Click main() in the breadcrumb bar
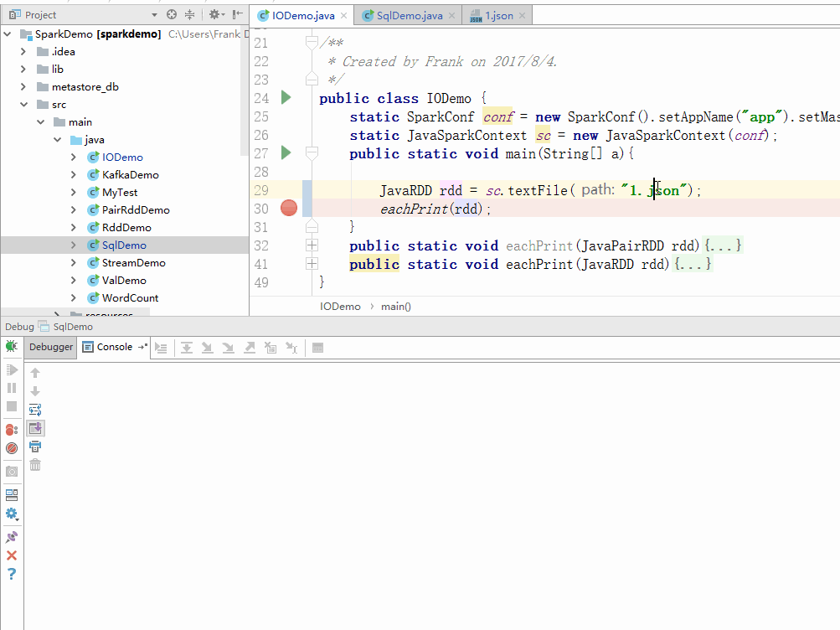Image resolution: width=840 pixels, height=630 pixels. (x=396, y=307)
